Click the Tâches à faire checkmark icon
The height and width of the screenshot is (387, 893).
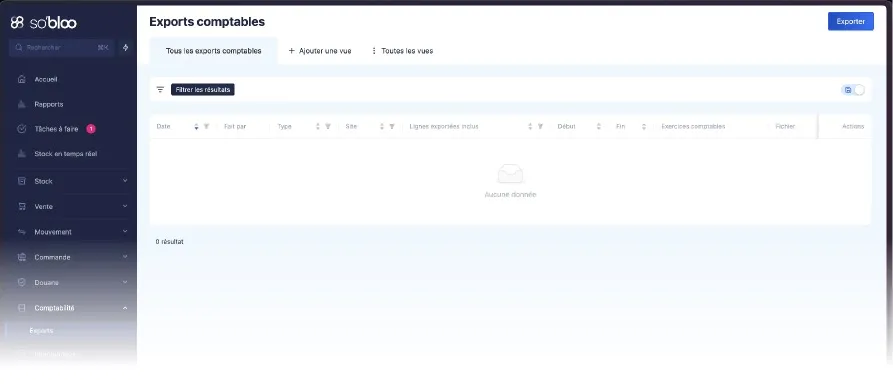click(x=22, y=129)
